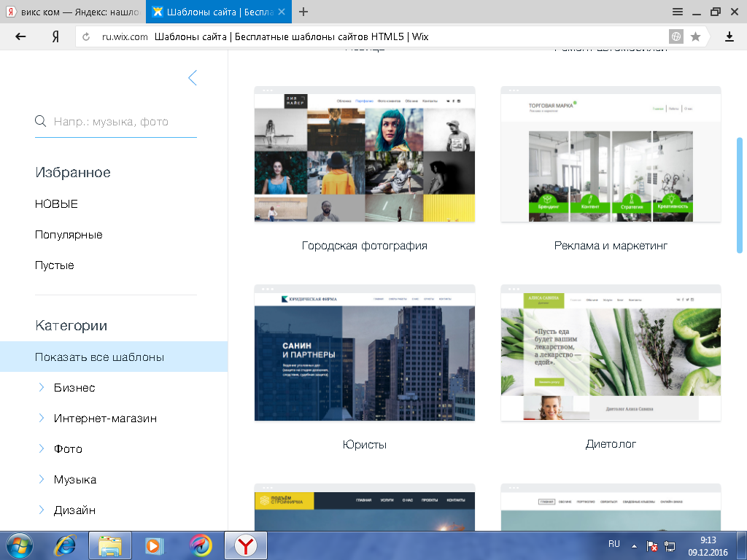Open Популярные templates
This screenshot has height=560, width=747.
coord(69,235)
